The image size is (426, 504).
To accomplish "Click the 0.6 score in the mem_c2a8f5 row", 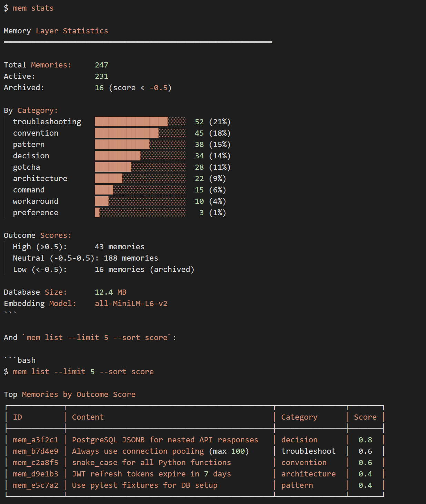I will tap(365, 462).
